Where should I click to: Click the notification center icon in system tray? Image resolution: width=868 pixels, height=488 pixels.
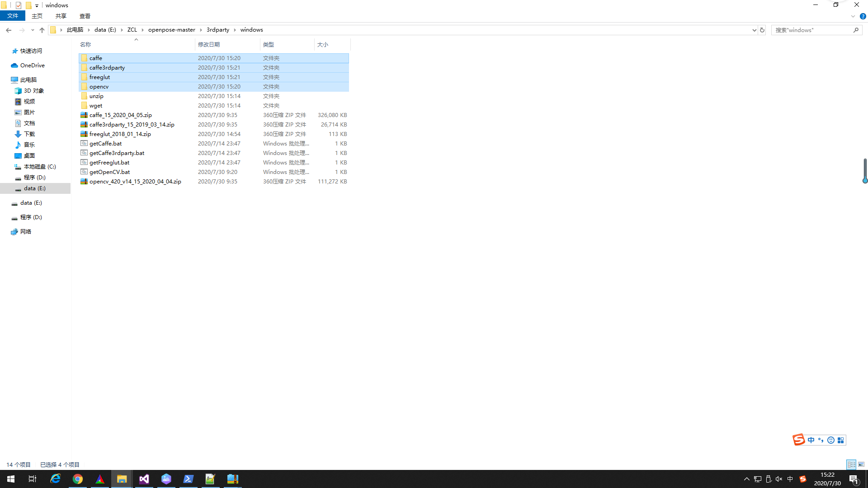854,479
